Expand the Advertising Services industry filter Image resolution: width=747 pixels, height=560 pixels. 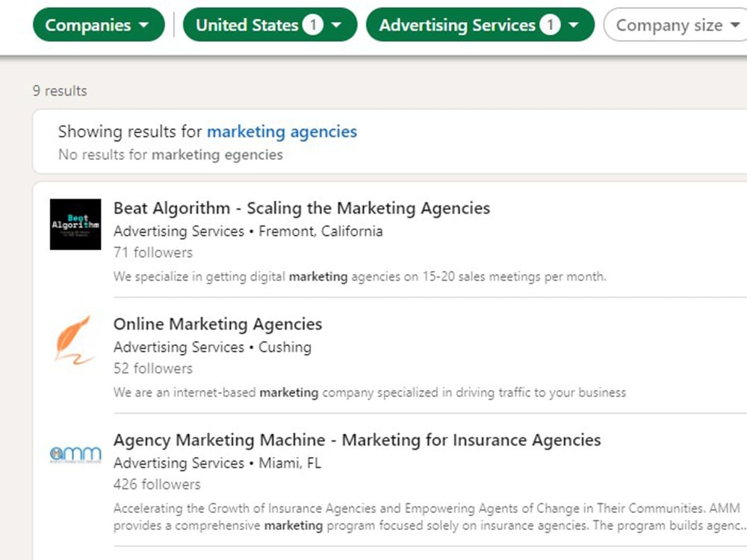tap(480, 25)
